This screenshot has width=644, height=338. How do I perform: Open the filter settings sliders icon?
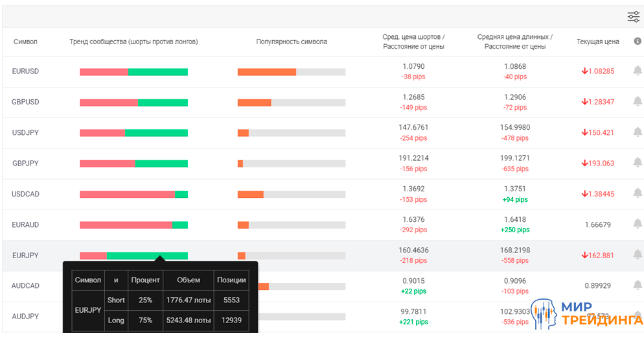[633, 17]
